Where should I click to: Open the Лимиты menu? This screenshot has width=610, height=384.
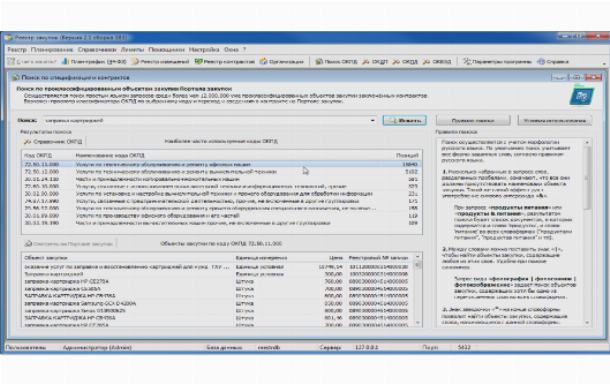(132, 50)
